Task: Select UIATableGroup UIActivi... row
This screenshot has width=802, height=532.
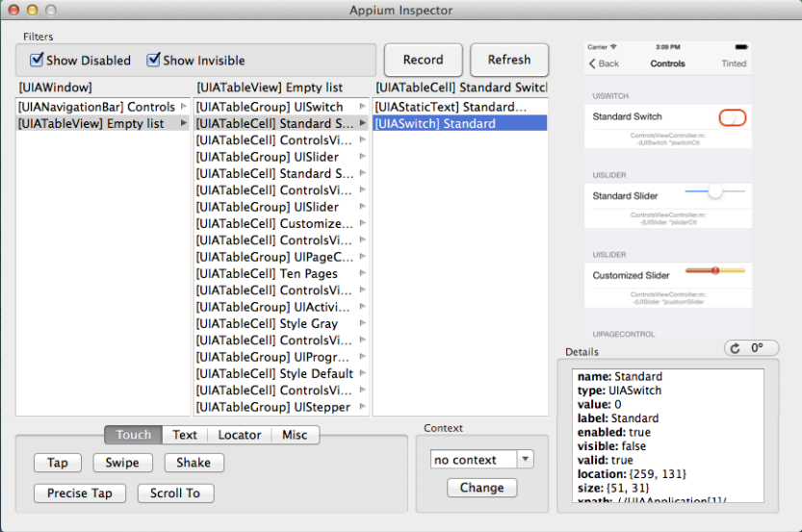Action: tap(281, 307)
